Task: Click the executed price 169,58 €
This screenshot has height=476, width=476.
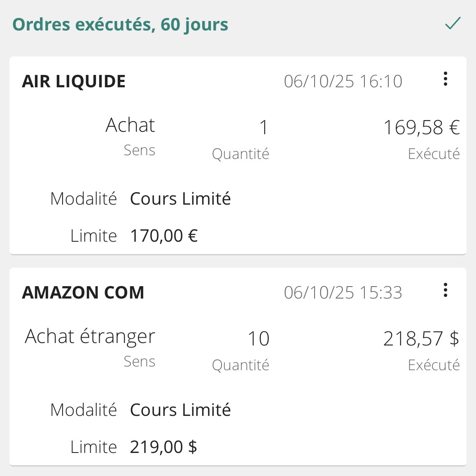Action: (x=421, y=127)
